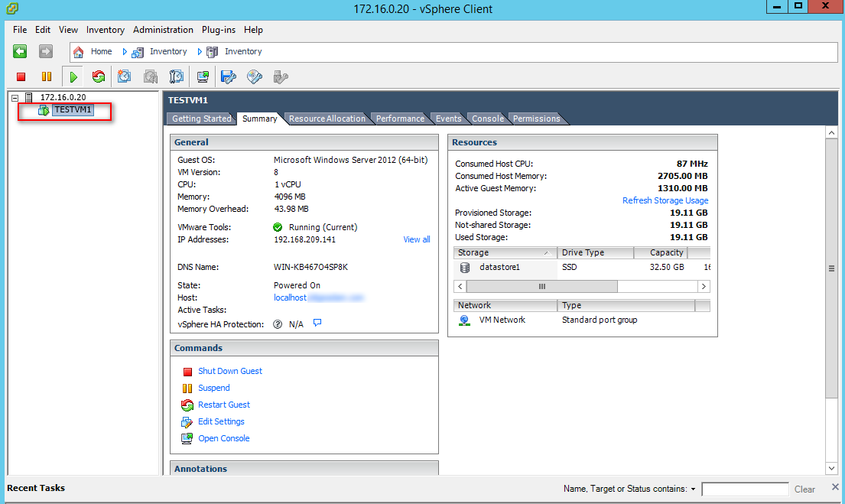The width and height of the screenshot is (845, 504).
Task: Click the left arrow of the storage table scrollbar
Action: click(x=460, y=286)
